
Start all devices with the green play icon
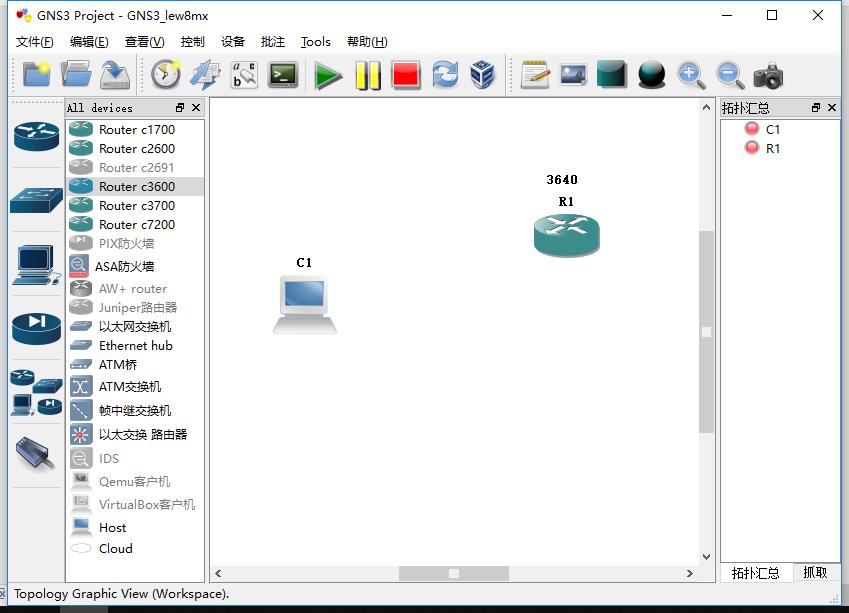click(x=329, y=75)
